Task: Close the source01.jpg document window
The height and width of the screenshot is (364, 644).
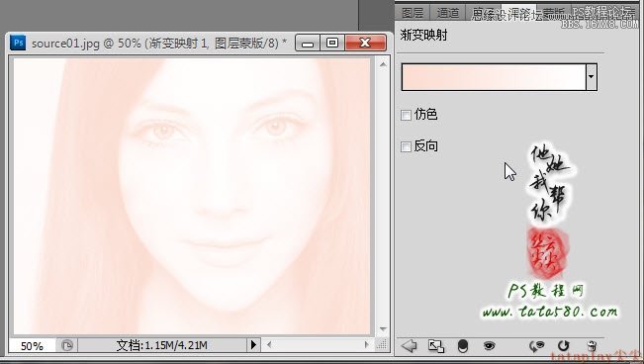Action: point(365,43)
